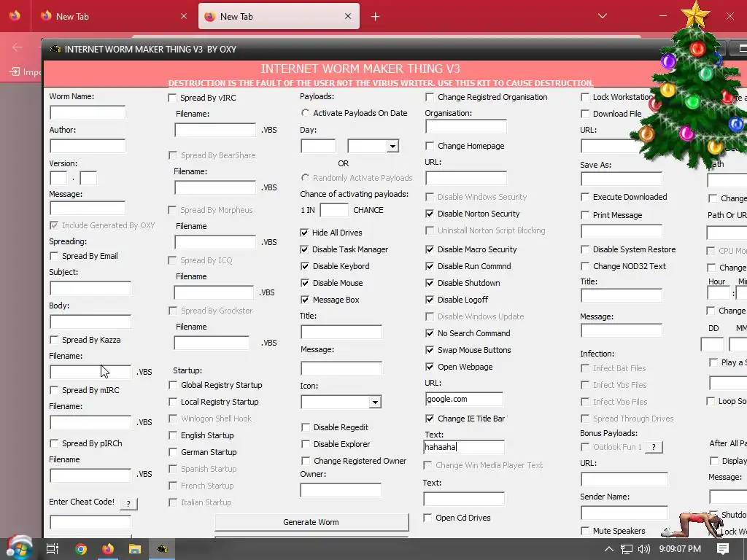This screenshot has height=560, width=747.
Task: Open the network status tray icon
Action: click(x=627, y=549)
